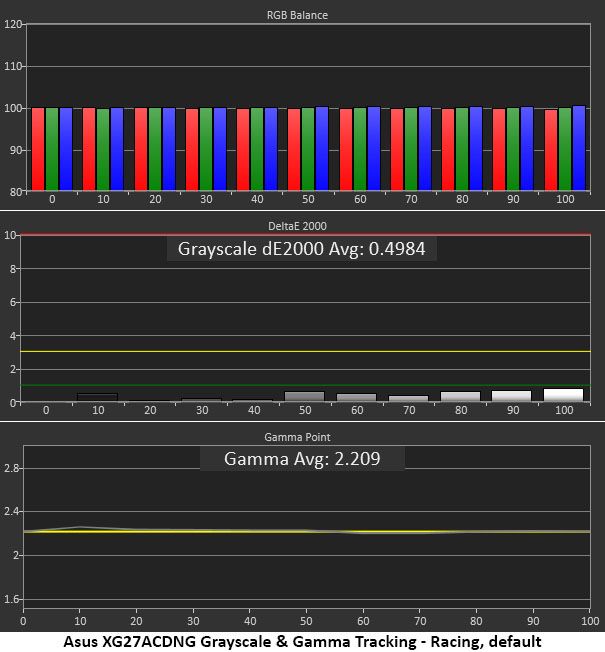Click the green DeltaE threshold line at 1
The height and width of the screenshot is (652, 605).
(x=306, y=385)
